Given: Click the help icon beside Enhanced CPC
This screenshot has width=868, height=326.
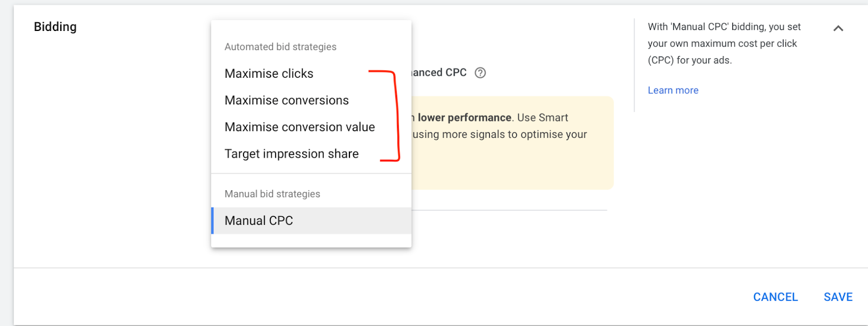Looking at the screenshot, I should point(480,73).
